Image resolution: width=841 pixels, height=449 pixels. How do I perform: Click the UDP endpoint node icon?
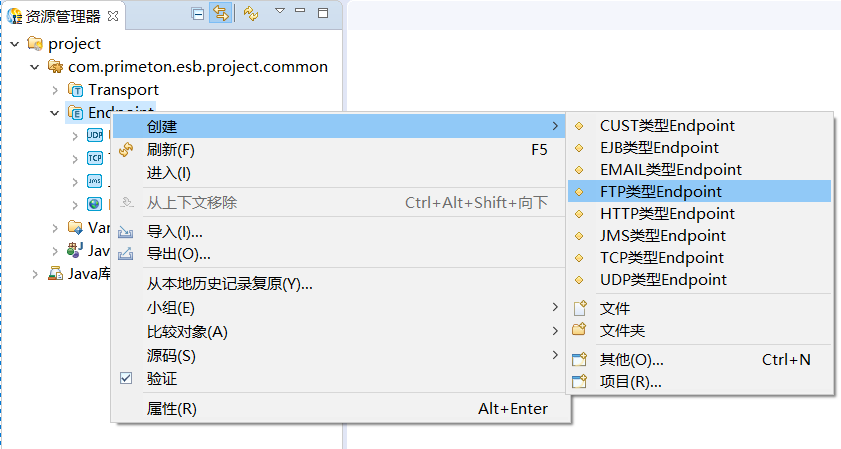click(x=95, y=135)
